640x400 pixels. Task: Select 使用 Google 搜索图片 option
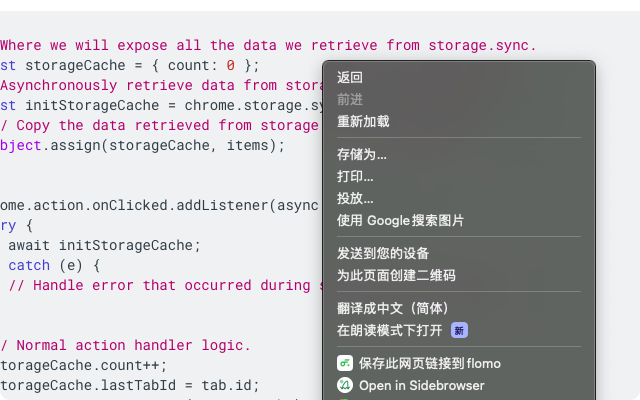click(400, 221)
